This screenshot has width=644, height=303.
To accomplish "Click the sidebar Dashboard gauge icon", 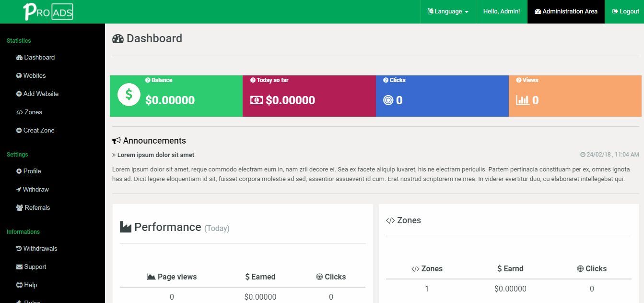I will pos(19,58).
